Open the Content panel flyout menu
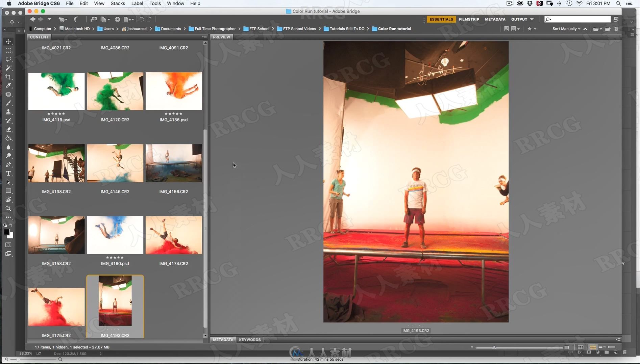 pos(204,37)
